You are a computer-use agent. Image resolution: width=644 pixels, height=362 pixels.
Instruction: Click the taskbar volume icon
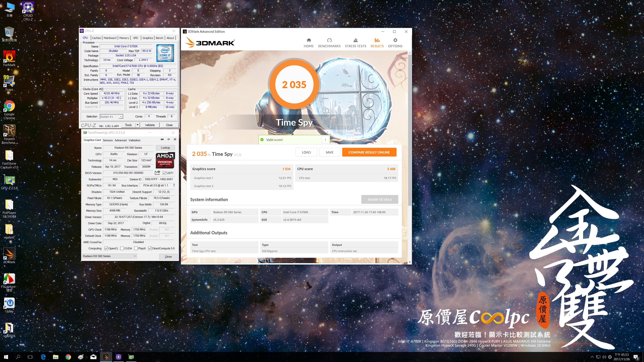[604, 357]
